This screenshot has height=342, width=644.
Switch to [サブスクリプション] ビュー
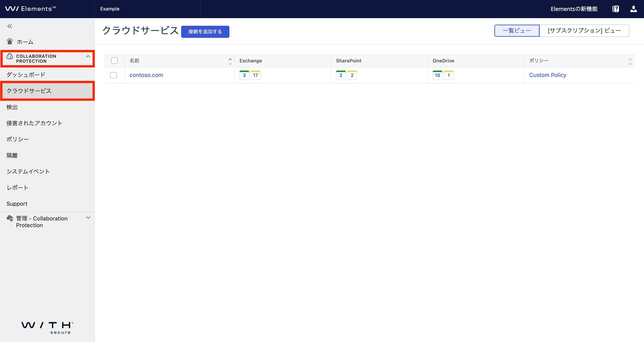[584, 30]
